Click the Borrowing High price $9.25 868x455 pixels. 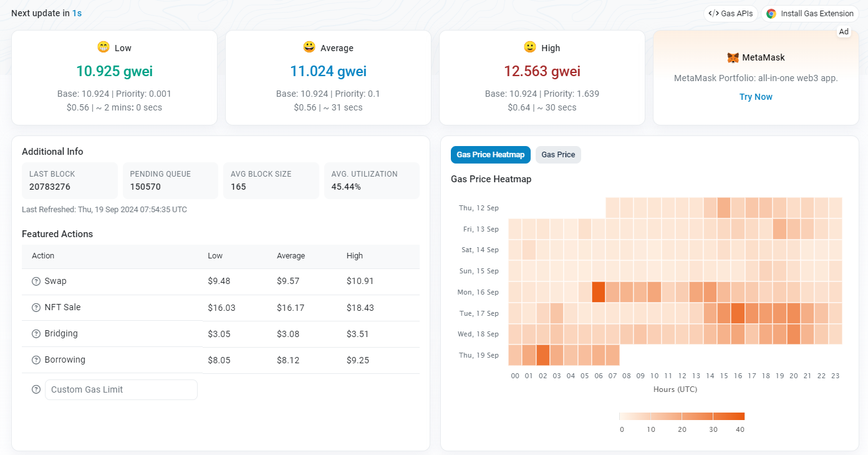[358, 360]
